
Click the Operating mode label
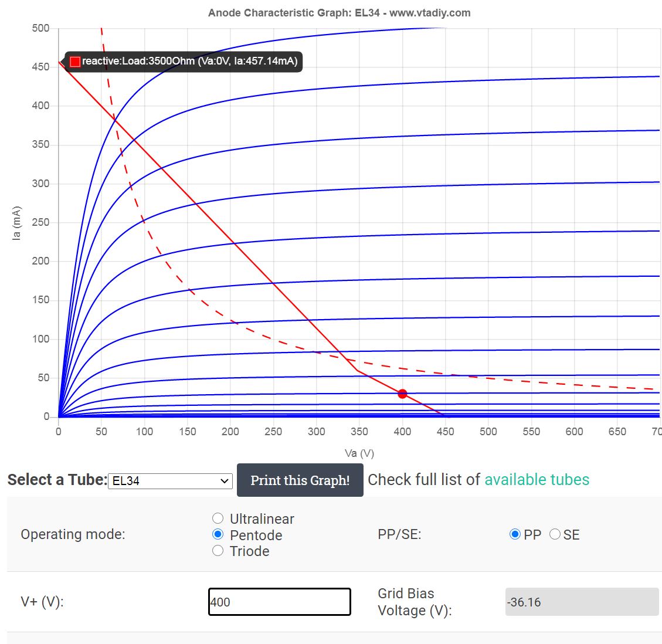[x=73, y=534]
